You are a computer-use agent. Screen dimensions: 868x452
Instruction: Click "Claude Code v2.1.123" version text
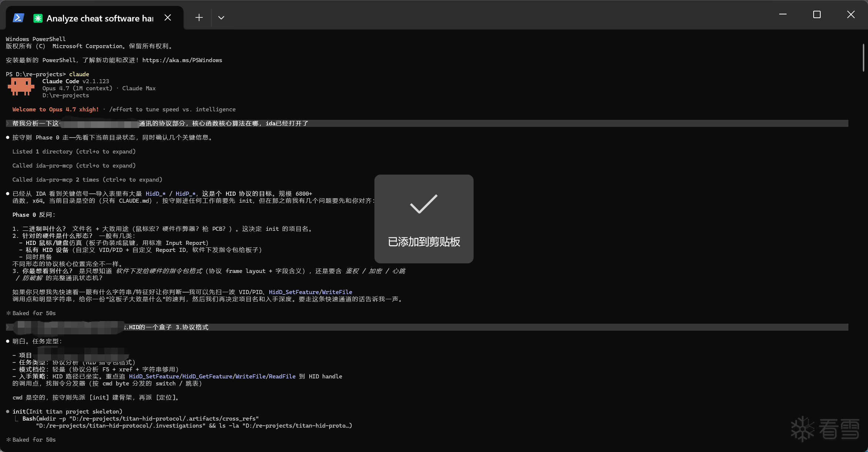coord(75,81)
